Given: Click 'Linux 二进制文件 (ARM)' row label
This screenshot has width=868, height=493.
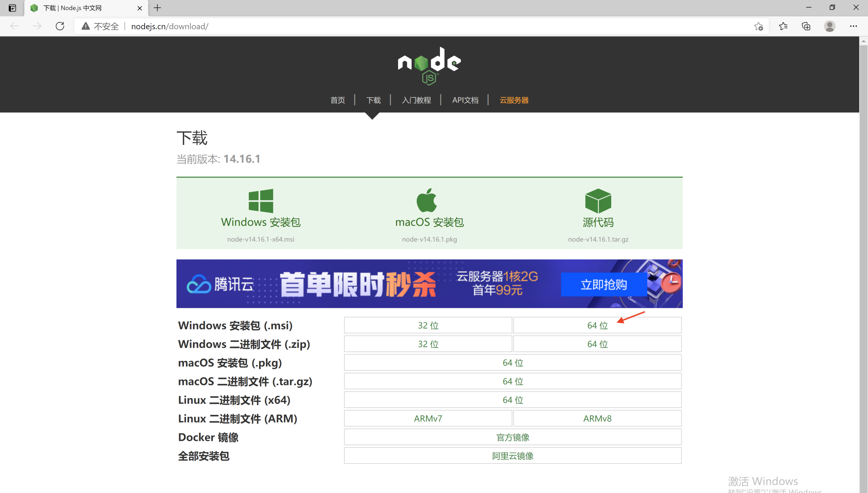Looking at the screenshot, I should pos(238,418).
